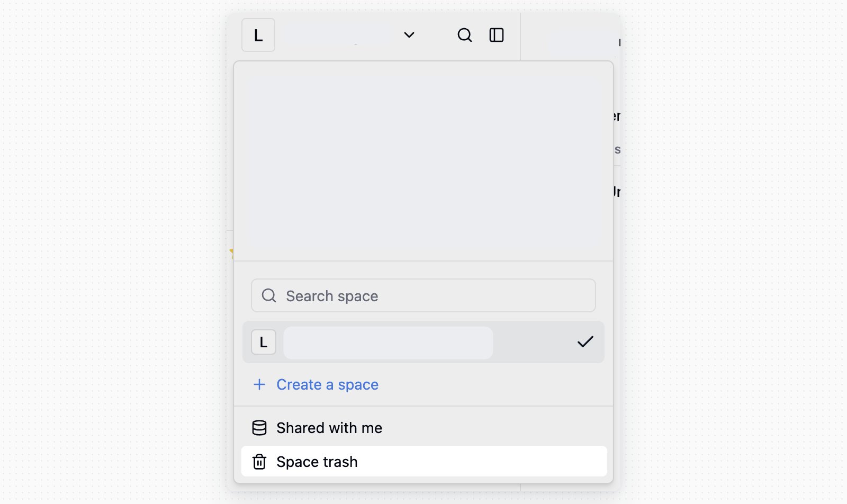Open Shared with me

tap(424, 428)
